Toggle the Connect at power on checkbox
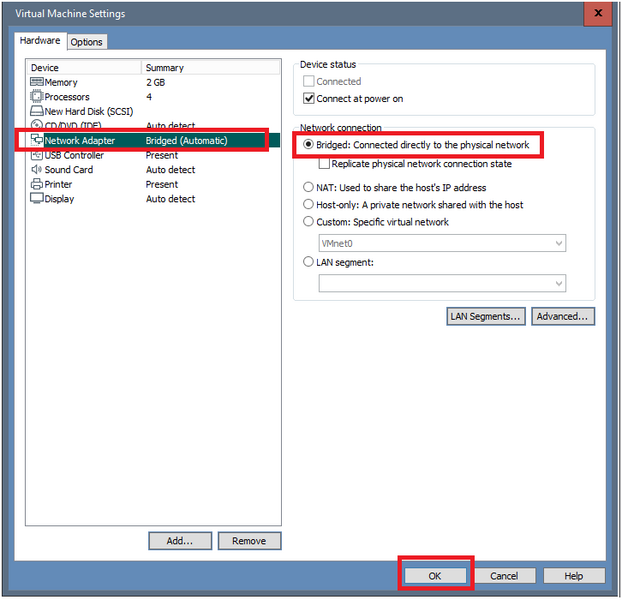 coord(309,99)
